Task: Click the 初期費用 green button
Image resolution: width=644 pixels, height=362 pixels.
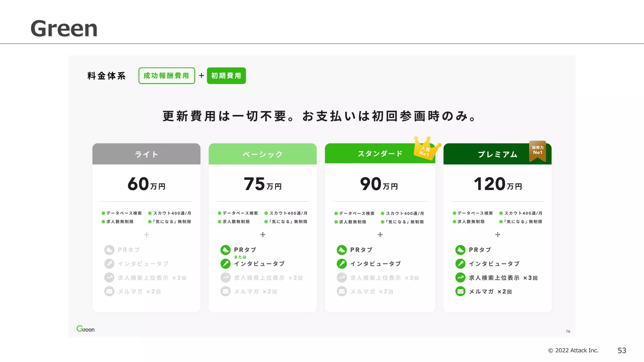Action: click(226, 76)
